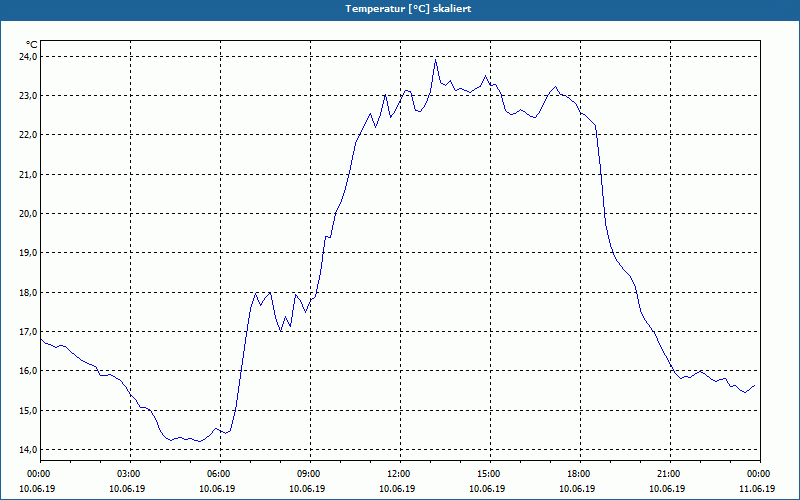Click the 03:00 time label
Viewport: 800px width, 500px height.
coord(130,474)
